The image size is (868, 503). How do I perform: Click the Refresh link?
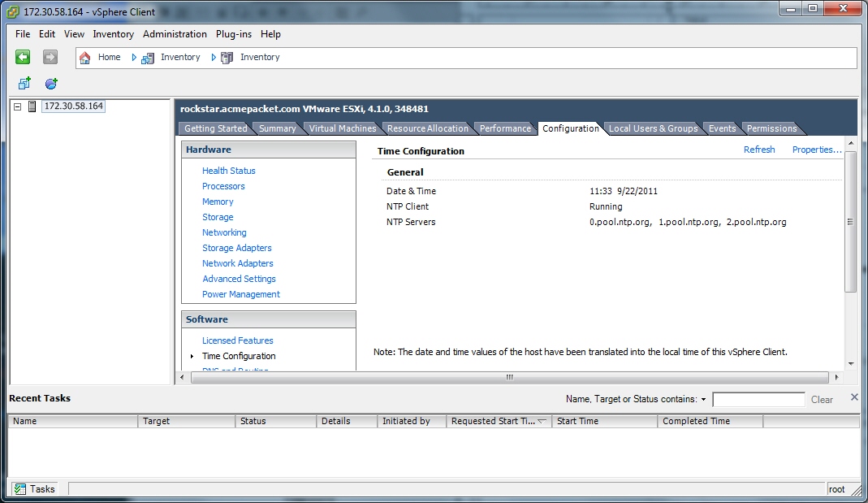pyautogui.click(x=759, y=150)
